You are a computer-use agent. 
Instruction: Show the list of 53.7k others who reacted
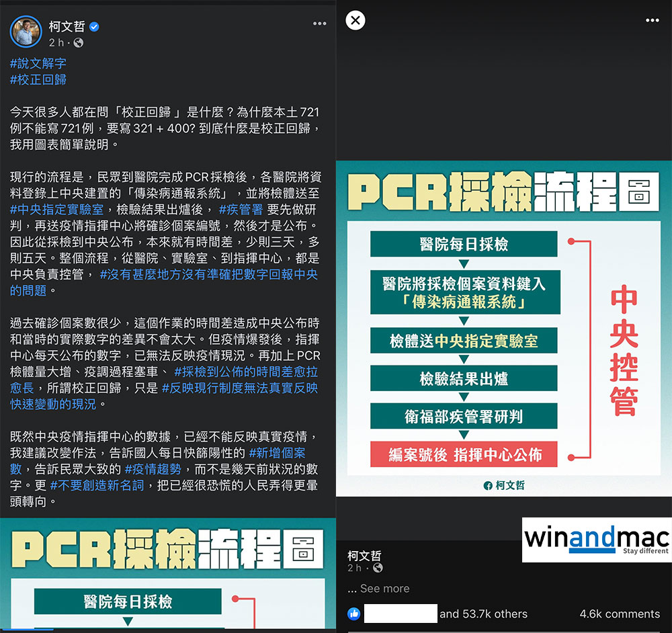pyautogui.click(x=483, y=614)
